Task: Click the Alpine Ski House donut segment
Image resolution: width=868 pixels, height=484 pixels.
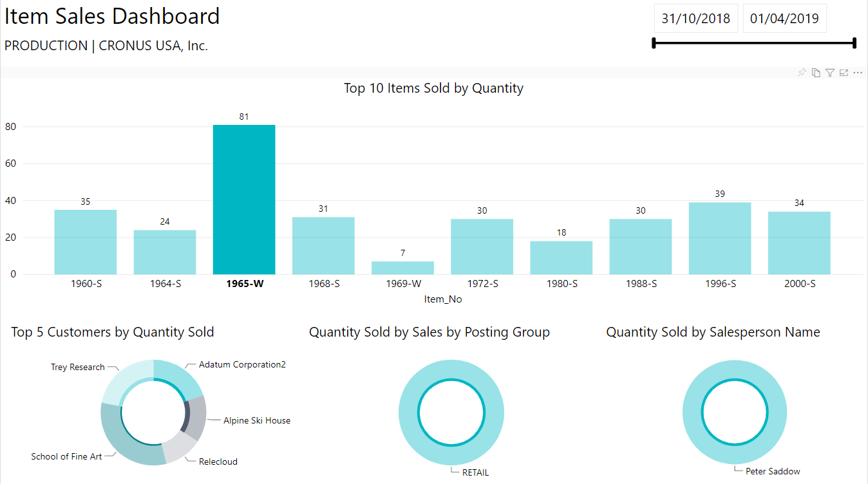Action: coord(198,418)
